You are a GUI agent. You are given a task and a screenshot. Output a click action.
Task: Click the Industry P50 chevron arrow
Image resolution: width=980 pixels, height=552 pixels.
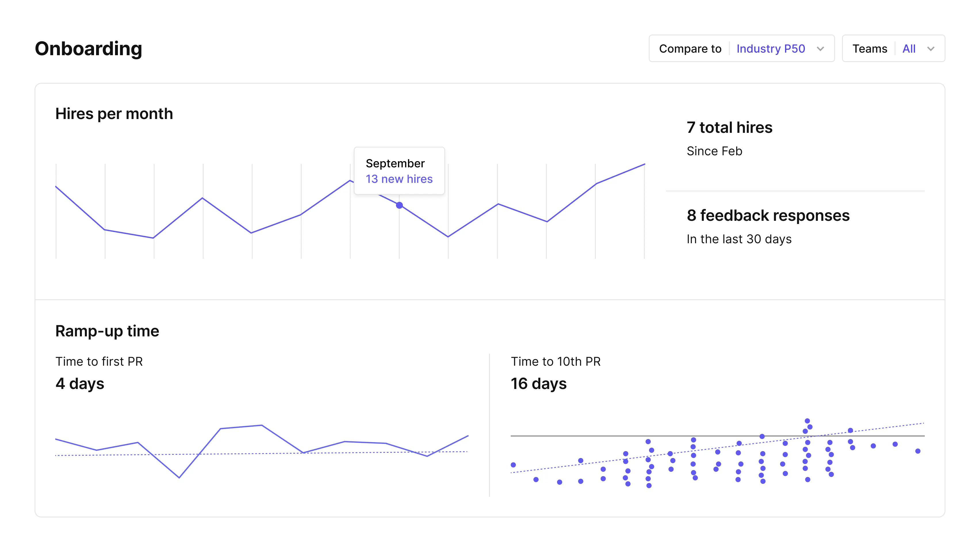[820, 49]
